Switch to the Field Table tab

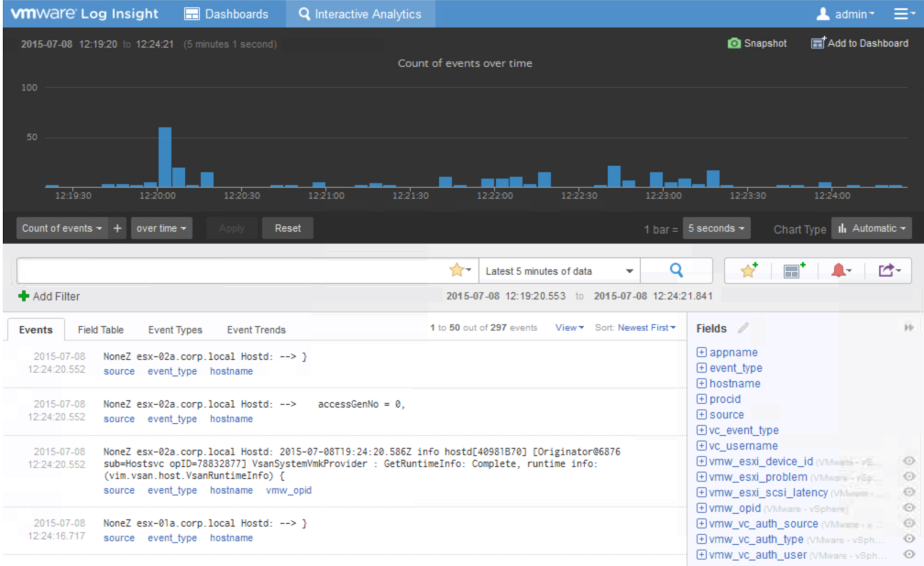tap(101, 330)
